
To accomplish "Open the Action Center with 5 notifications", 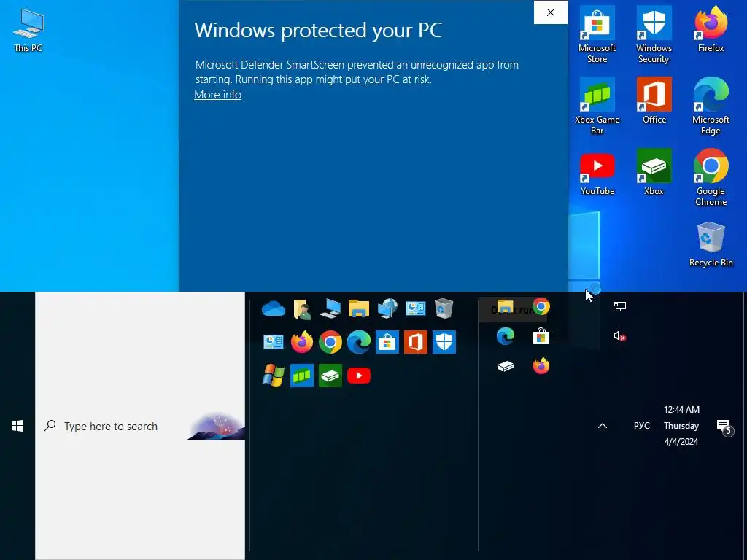I will point(724,426).
